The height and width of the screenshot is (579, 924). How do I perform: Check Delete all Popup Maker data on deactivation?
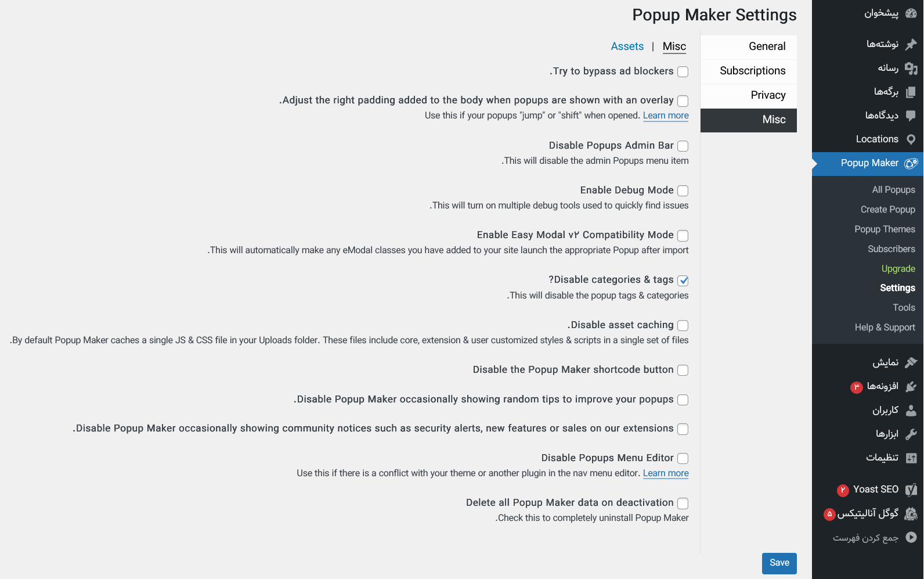point(683,504)
